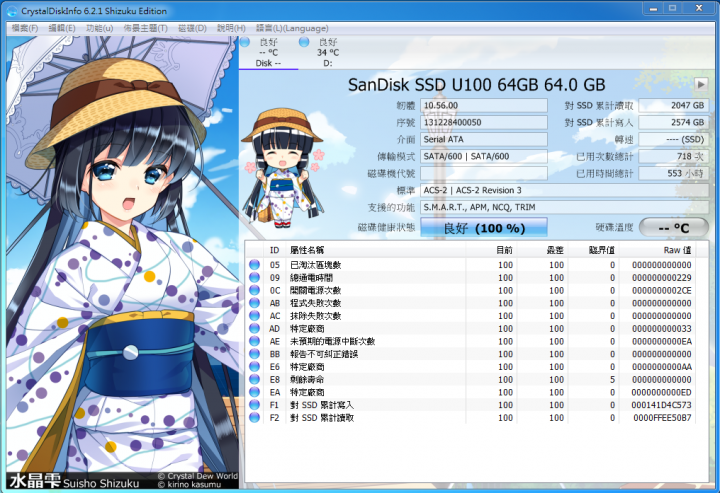Click the SanDisk SSD U100 64GB title text
The image size is (720, 493).
pos(476,85)
